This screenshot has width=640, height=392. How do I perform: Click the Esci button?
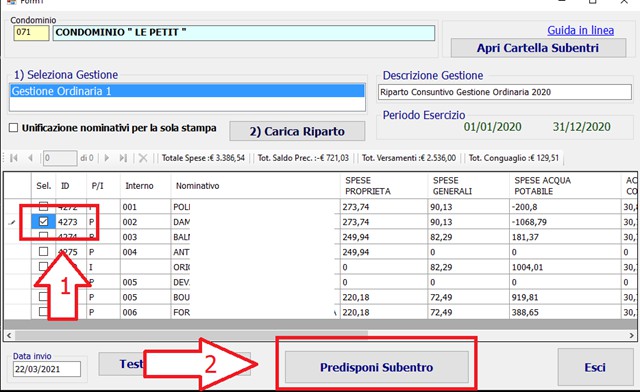[595, 367]
